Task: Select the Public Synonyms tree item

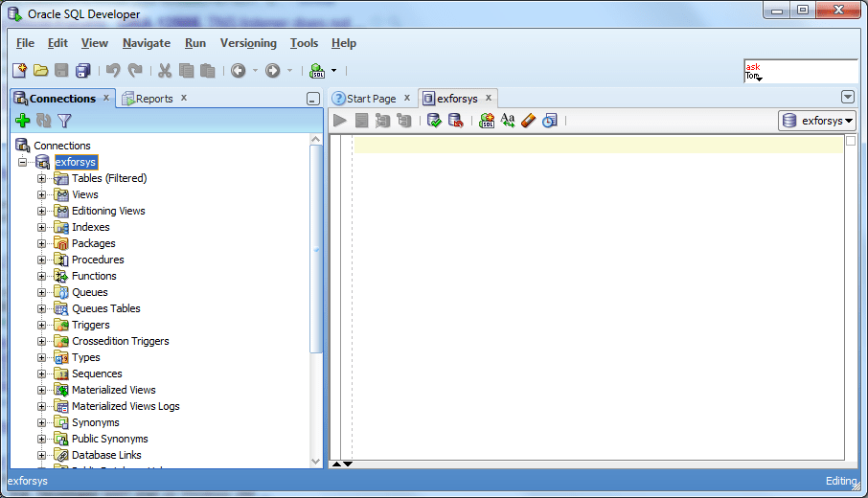Action: click(x=109, y=439)
